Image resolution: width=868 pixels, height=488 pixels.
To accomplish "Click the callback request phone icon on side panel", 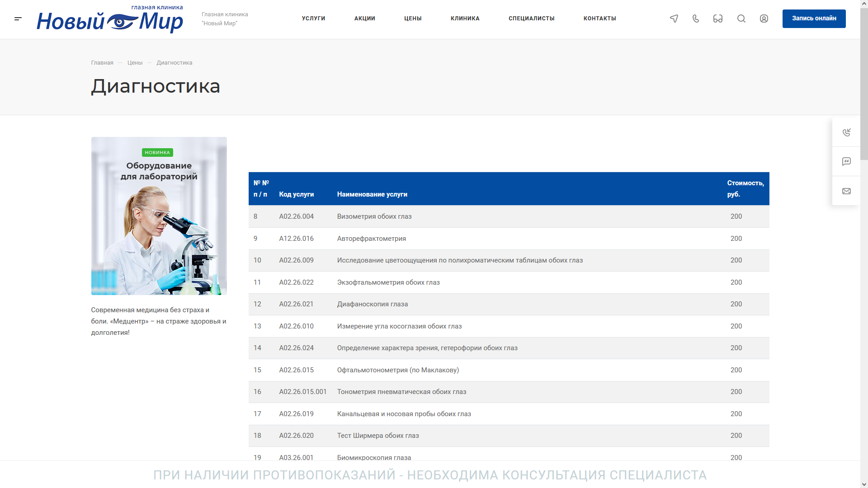I will 846,132.
